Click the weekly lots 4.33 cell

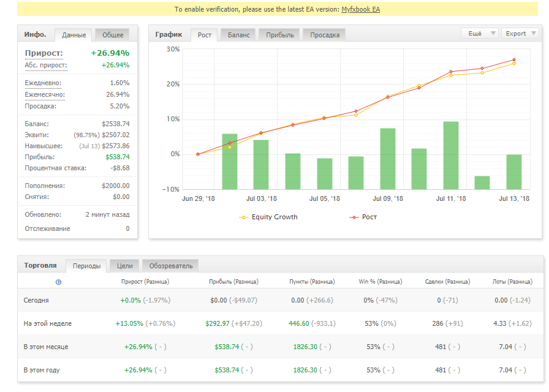point(513,324)
